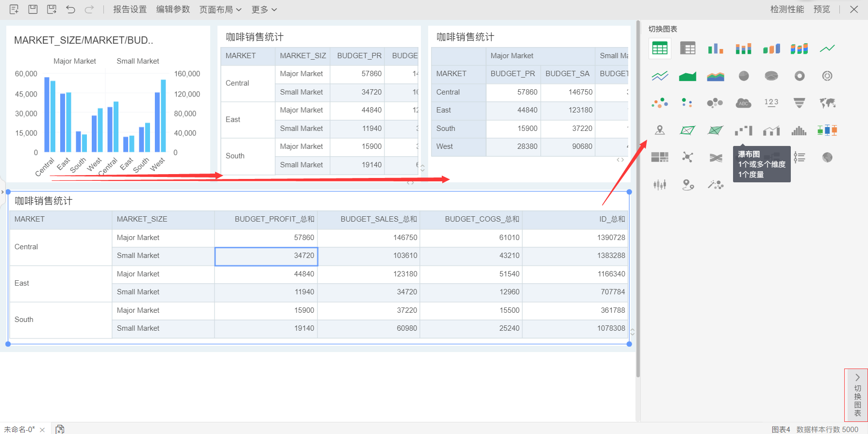Pick the box plot chart icon
868x434 pixels.
[827, 130]
